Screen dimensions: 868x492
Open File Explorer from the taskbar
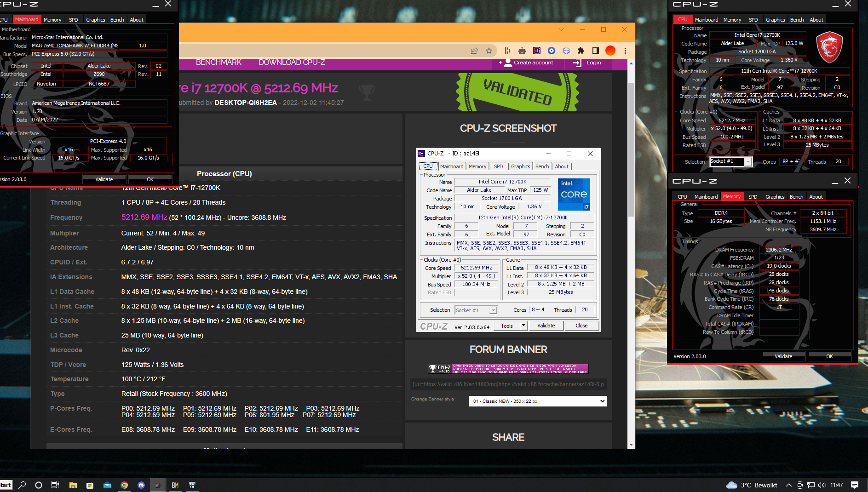[73, 485]
